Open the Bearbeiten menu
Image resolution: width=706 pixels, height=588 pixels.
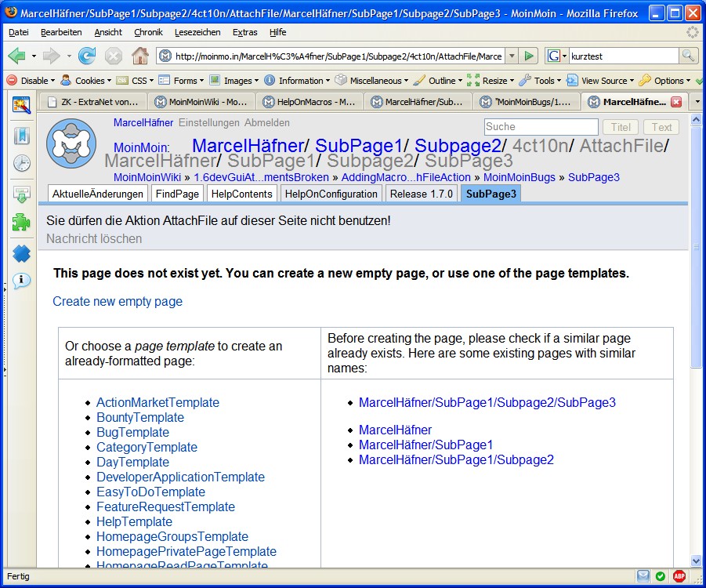[61, 32]
